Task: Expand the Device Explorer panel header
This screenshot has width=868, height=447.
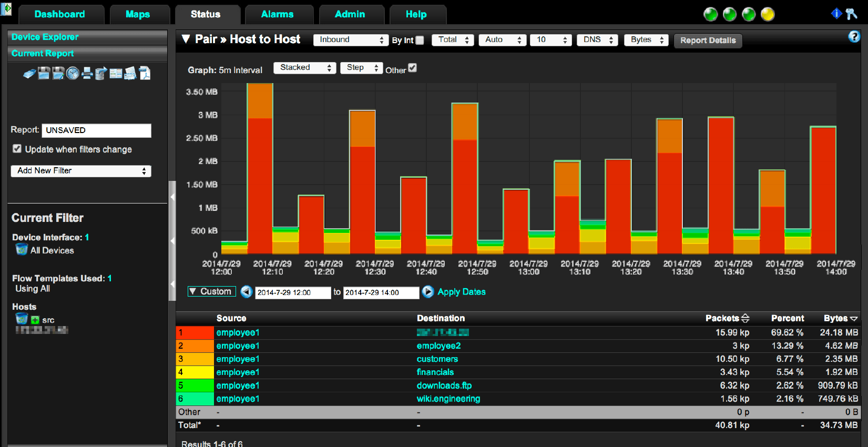Action: (x=87, y=37)
